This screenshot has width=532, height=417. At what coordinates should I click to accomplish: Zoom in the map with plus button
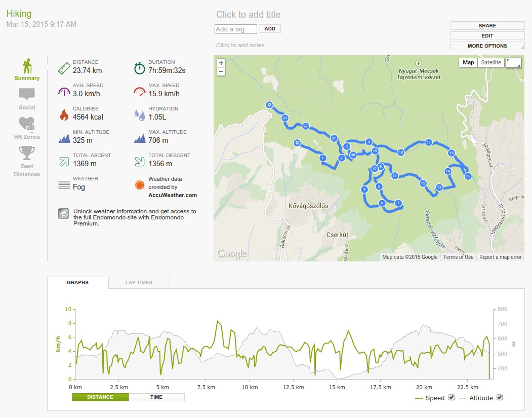[x=221, y=63]
